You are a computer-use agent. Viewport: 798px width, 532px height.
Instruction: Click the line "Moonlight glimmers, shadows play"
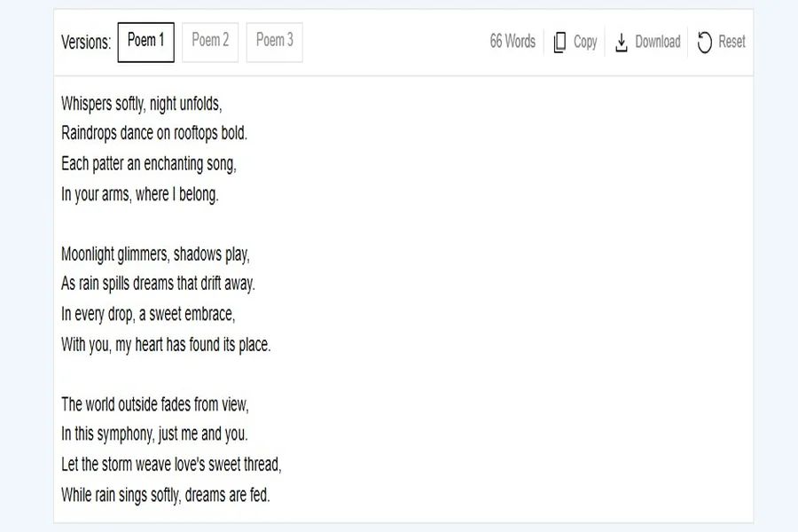tap(156, 254)
